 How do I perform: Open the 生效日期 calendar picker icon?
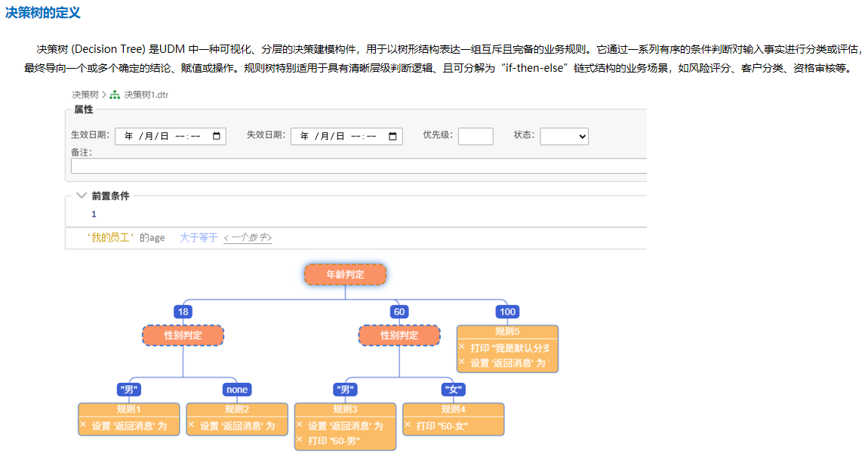[216, 136]
